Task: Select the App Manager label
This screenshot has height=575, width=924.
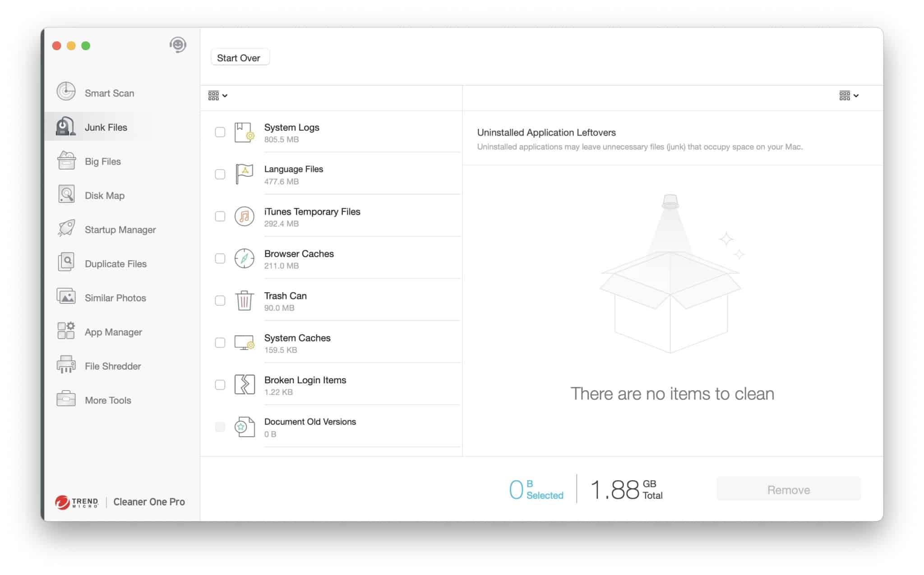Action: click(113, 332)
